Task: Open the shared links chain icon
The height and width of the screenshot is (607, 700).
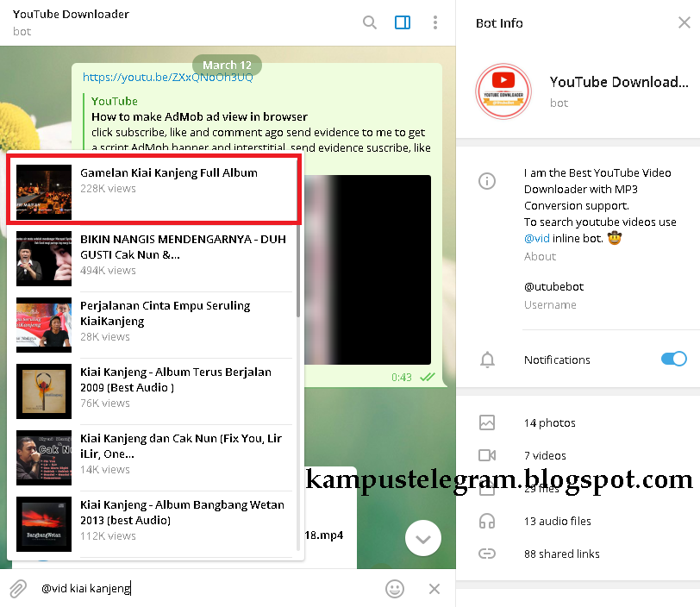Action: pyautogui.click(x=486, y=554)
